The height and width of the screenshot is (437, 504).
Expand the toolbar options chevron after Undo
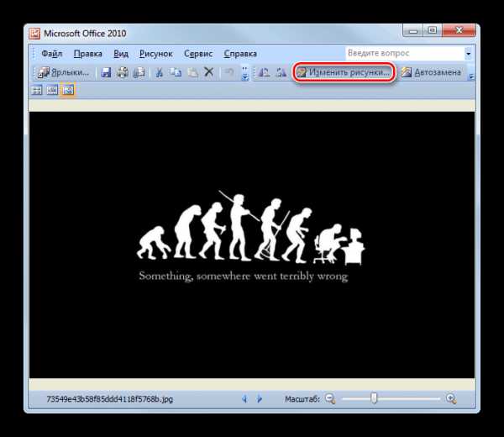245,73
